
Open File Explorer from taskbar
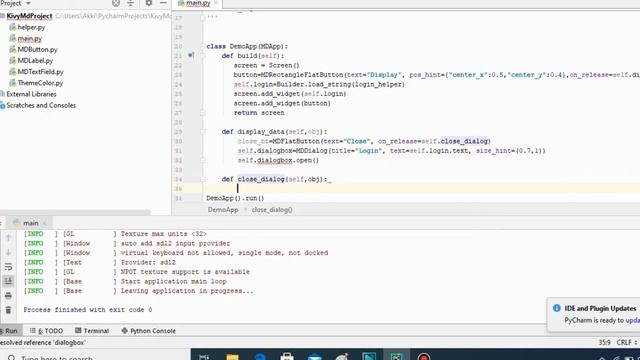(232, 356)
